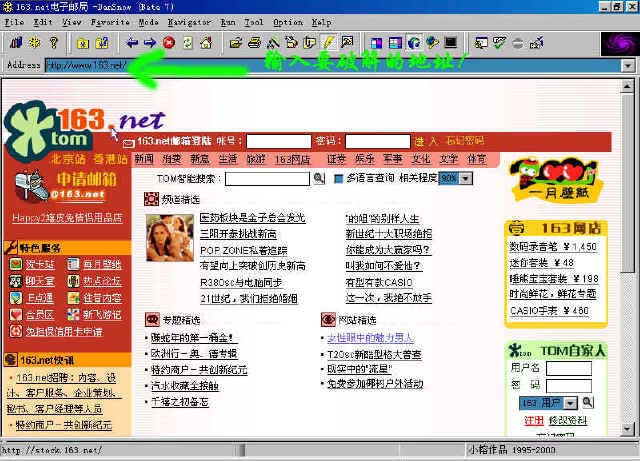Click the open folder icon in toolbar
The height and width of the screenshot is (461, 640).
coord(236,42)
